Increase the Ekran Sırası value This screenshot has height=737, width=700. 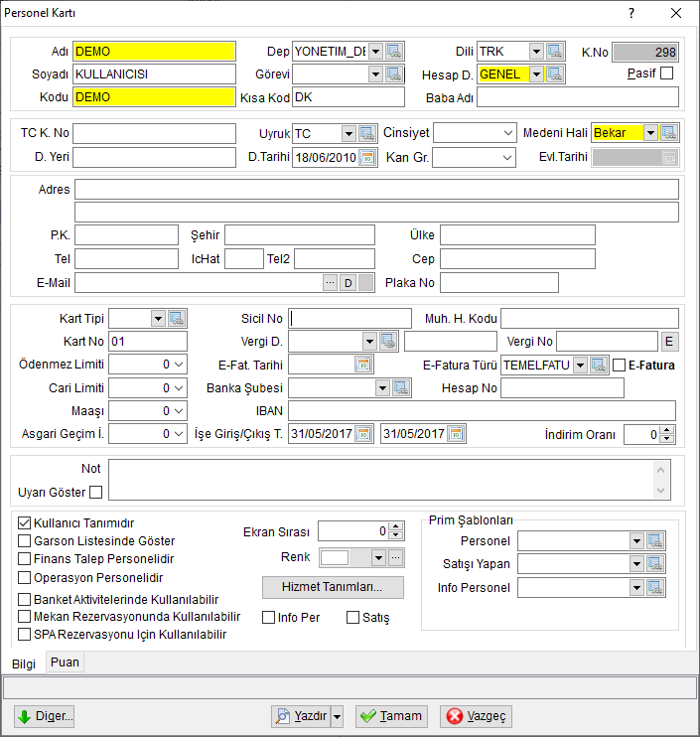(x=396, y=526)
